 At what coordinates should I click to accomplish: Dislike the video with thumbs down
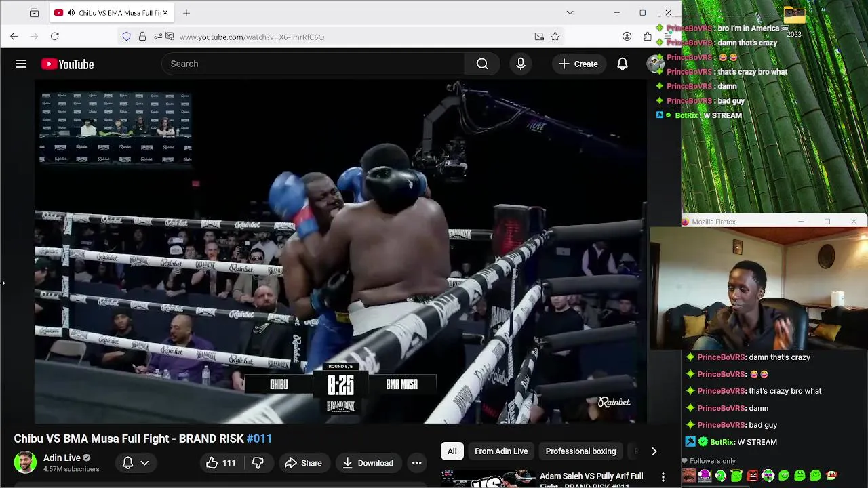pos(258,463)
